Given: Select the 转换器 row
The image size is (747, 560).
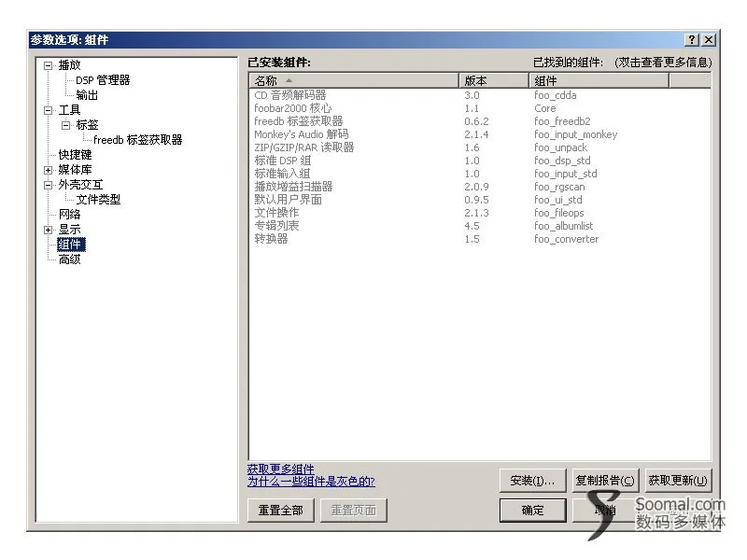Looking at the screenshot, I should pos(480,239).
